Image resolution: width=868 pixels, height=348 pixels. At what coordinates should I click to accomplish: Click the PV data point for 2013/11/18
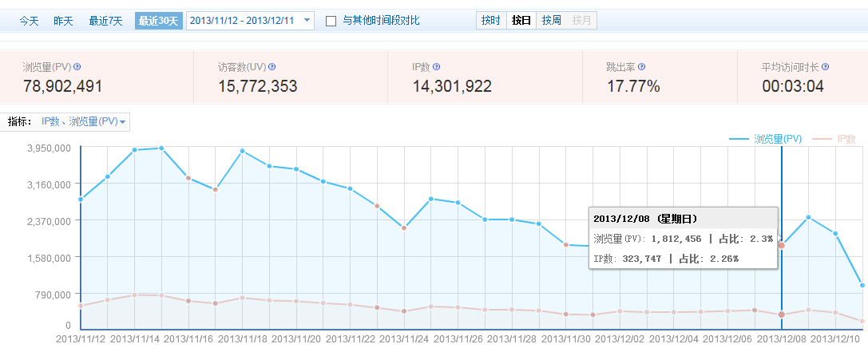(243, 151)
